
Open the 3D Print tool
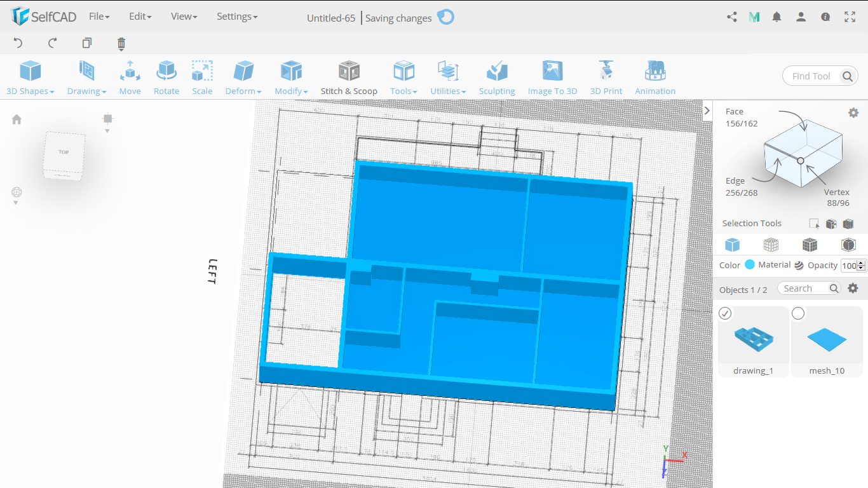point(606,78)
